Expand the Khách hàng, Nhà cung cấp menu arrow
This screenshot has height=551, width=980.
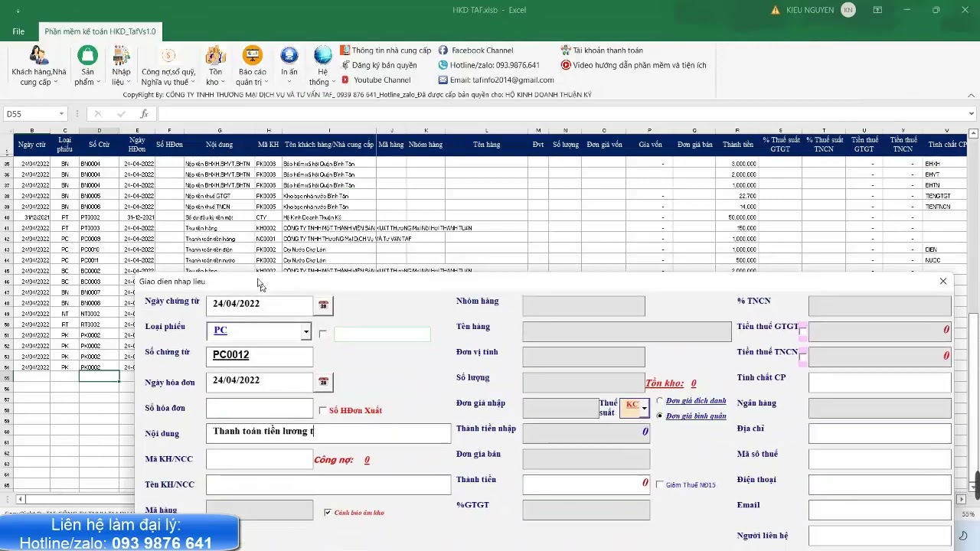[x=55, y=83]
